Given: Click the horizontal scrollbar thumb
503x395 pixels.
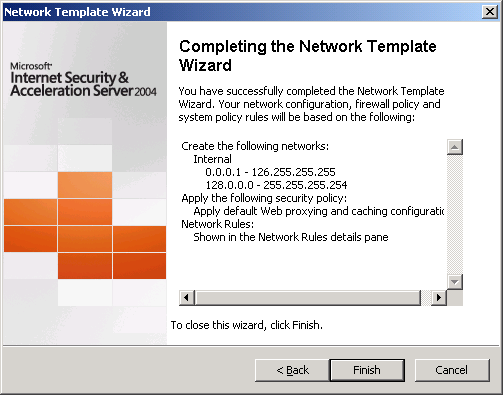Looking at the screenshot, I should click(308, 298).
